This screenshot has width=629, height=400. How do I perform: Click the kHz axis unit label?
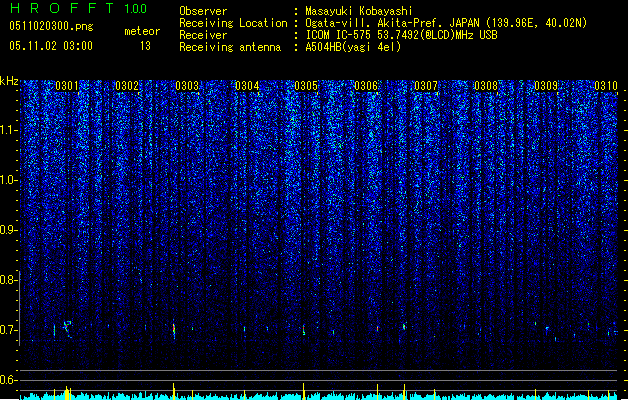(9, 81)
